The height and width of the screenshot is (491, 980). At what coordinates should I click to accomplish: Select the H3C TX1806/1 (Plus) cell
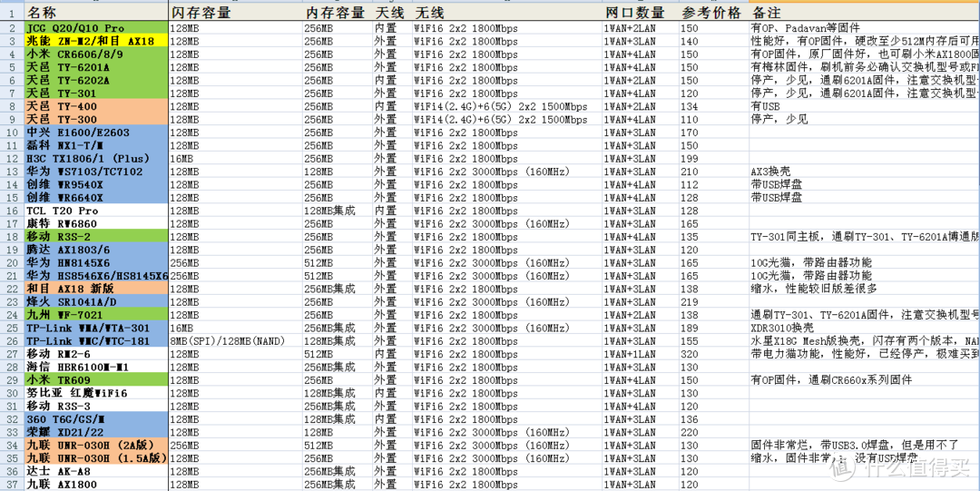(96, 158)
